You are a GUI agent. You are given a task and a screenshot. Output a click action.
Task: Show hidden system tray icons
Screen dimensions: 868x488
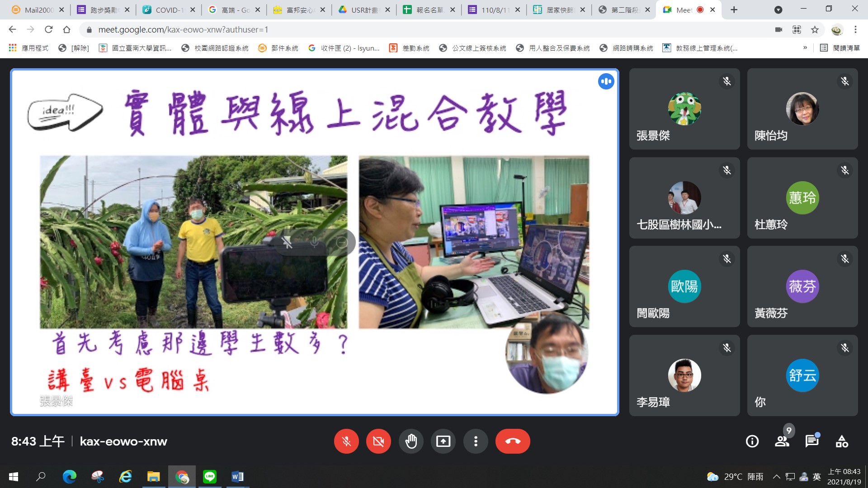(x=776, y=477)
